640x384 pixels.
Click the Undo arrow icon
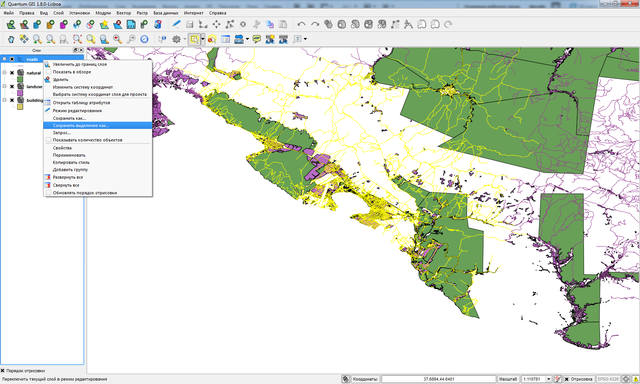pos(301,24)
